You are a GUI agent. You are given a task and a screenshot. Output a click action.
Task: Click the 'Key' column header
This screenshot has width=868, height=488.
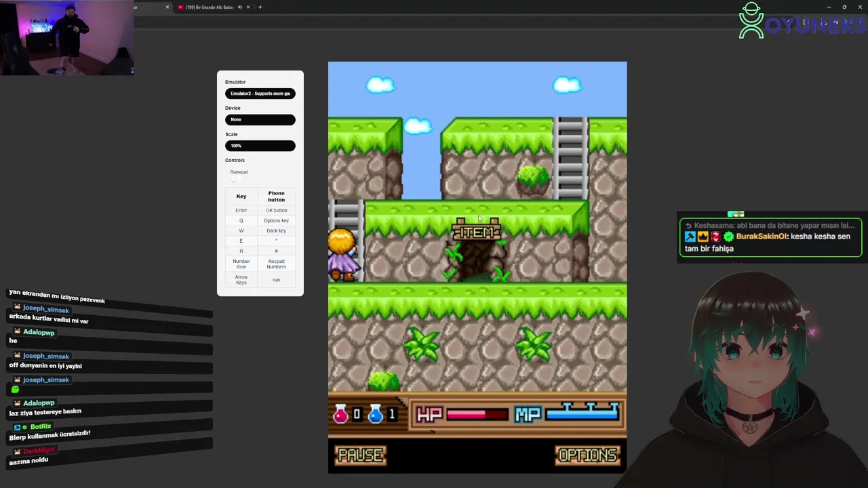click(241, 197)
